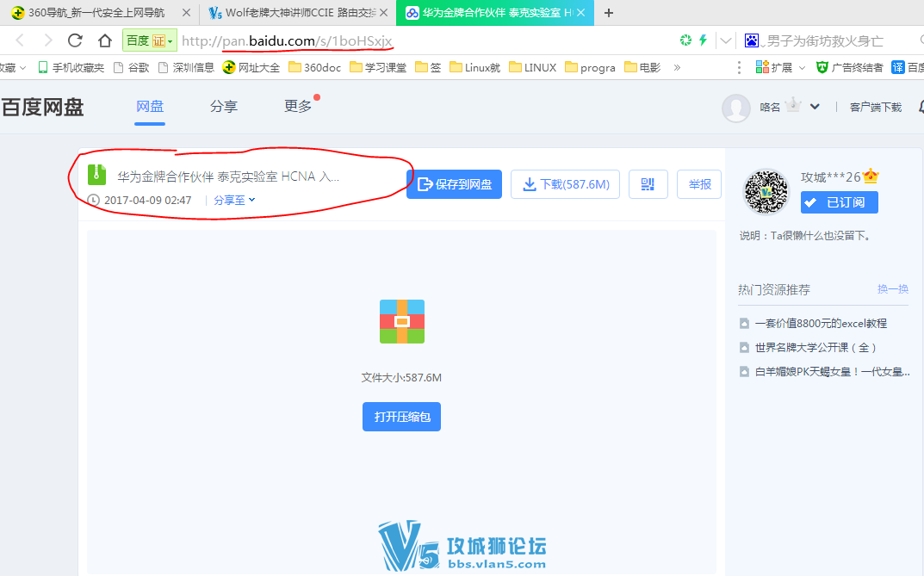Click the green spinning compatibility icon in address bar
This screenshot has width=924, height=576.
[x=686, y=40]
